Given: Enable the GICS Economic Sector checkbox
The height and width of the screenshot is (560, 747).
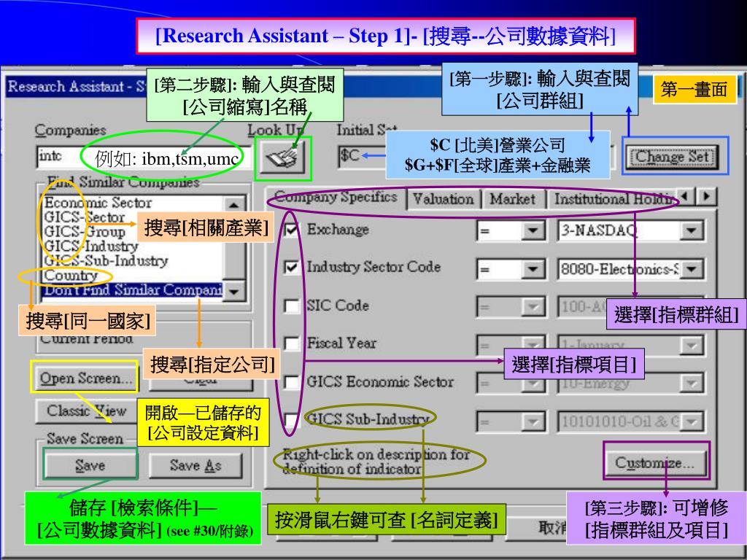Looking at the screenshot, I should point(291,382).
